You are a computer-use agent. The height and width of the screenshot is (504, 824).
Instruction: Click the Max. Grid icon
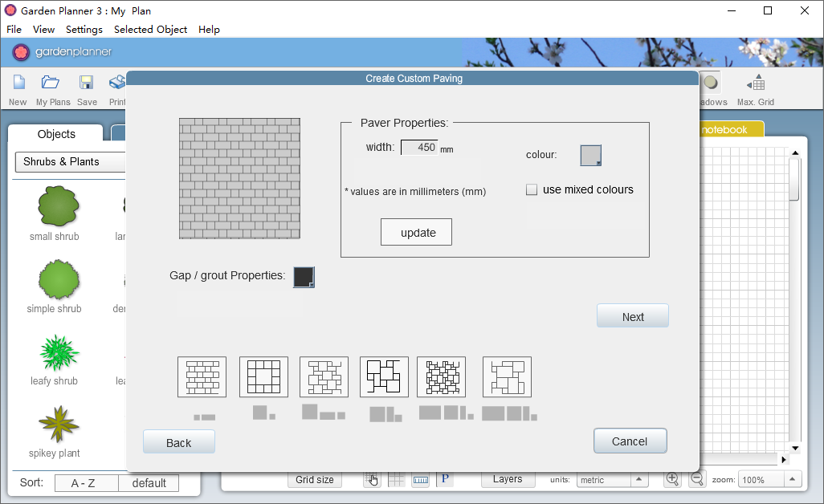click(x=756, y=83)
